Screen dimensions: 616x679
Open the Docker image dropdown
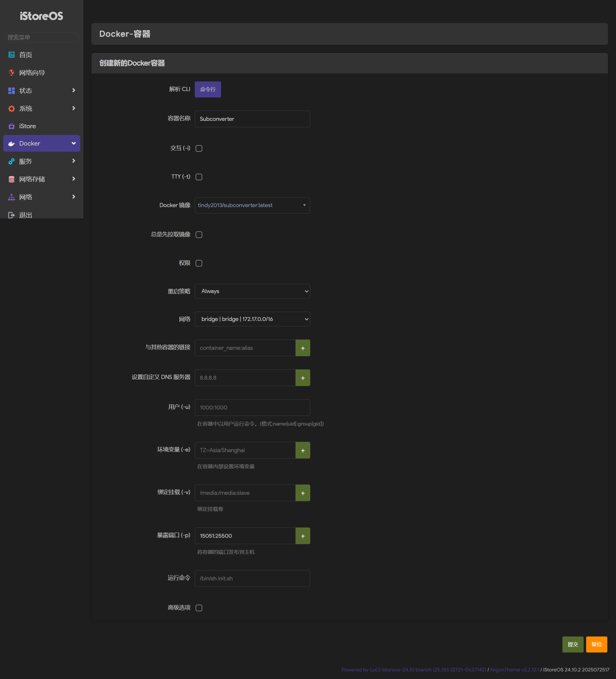(252, 205)
